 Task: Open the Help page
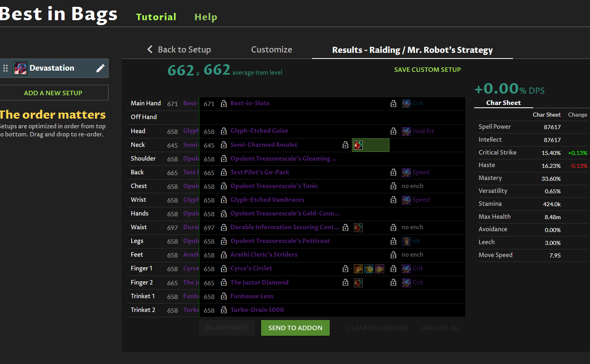[x=206, y=17]
